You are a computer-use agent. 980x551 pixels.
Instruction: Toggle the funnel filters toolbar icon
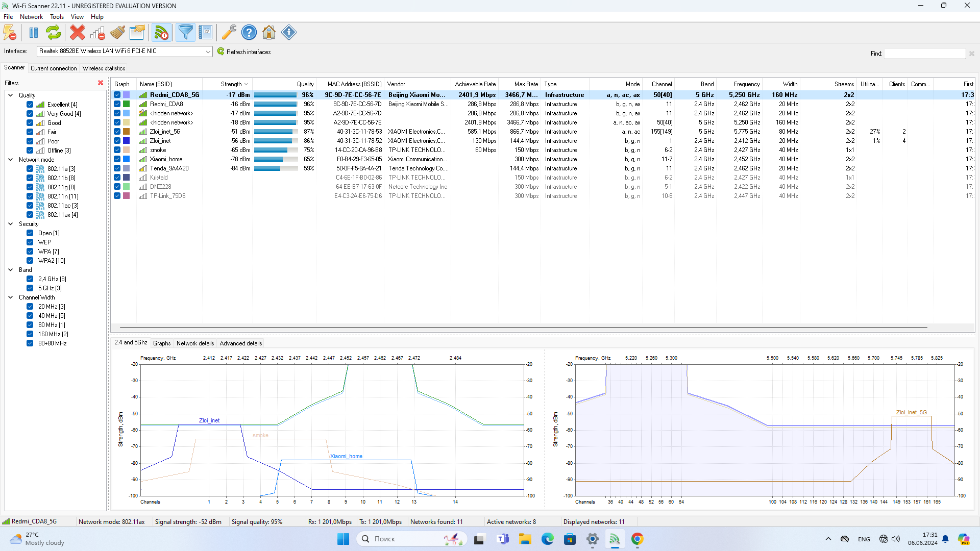[x=186, y=33]
